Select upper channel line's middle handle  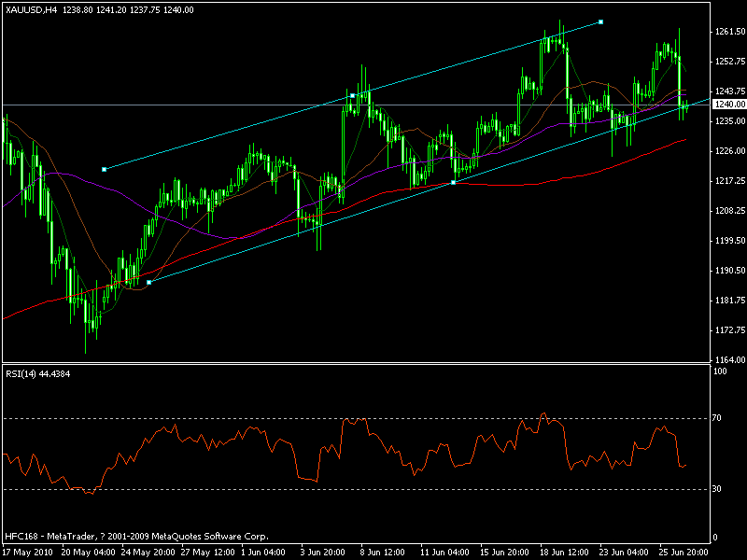coord(353,96)
